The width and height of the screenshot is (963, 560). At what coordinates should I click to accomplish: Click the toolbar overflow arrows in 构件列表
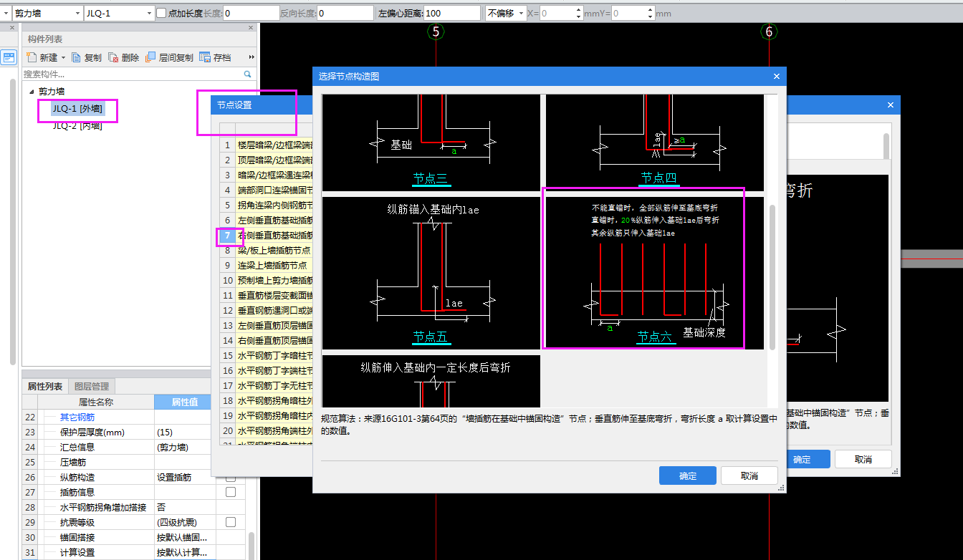click(251, 57)
